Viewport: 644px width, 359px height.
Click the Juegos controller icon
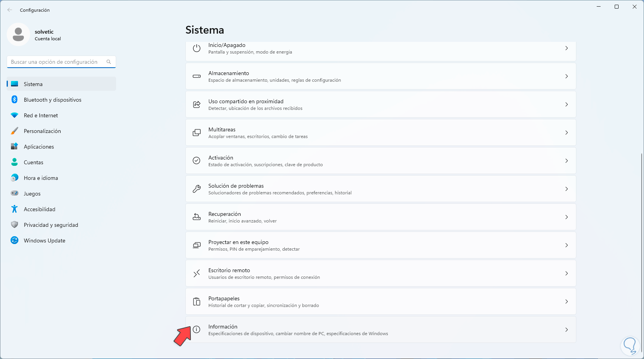pyautogui.click(x=14, y=194)
